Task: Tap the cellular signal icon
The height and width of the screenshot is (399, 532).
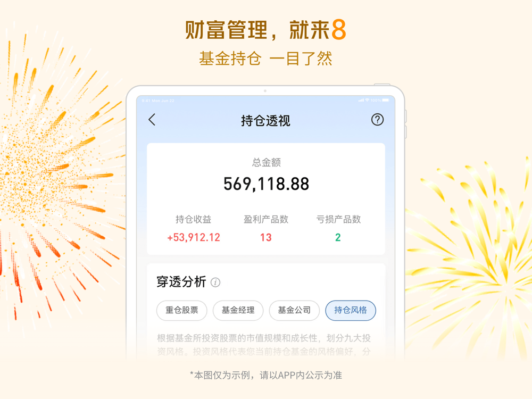Action: pyautogui.click(x=361, y=100)
